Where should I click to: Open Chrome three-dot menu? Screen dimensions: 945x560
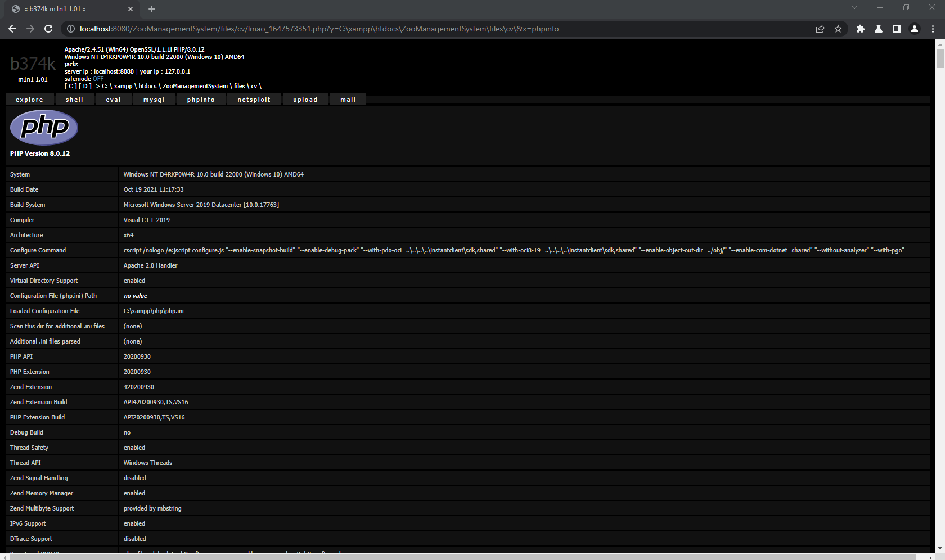(933, 29)
